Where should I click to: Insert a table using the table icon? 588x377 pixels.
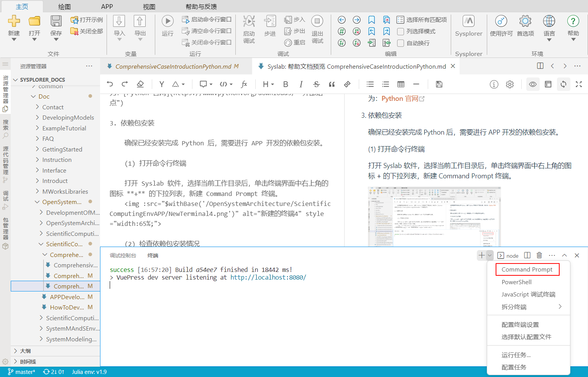click(401, 84)
